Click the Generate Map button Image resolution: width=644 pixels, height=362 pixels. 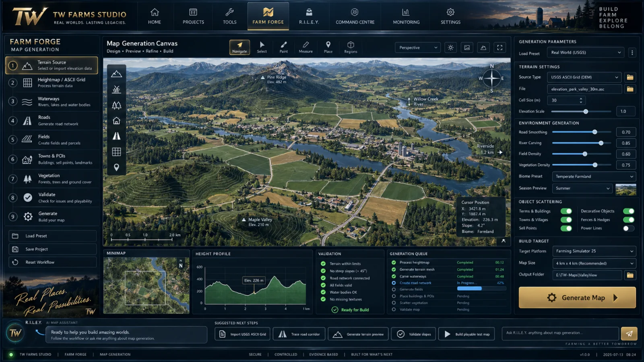point(577,298)
